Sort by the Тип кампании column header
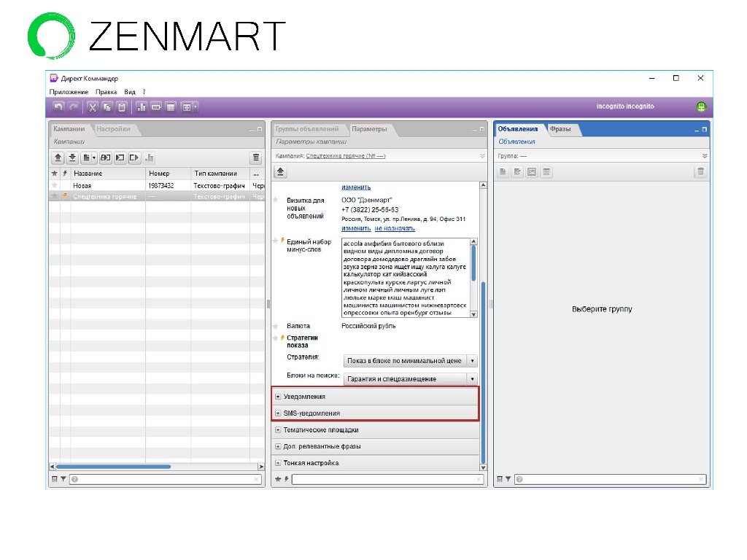The width and height of the screenshot is (747, 560). click(x=220, y=174)
